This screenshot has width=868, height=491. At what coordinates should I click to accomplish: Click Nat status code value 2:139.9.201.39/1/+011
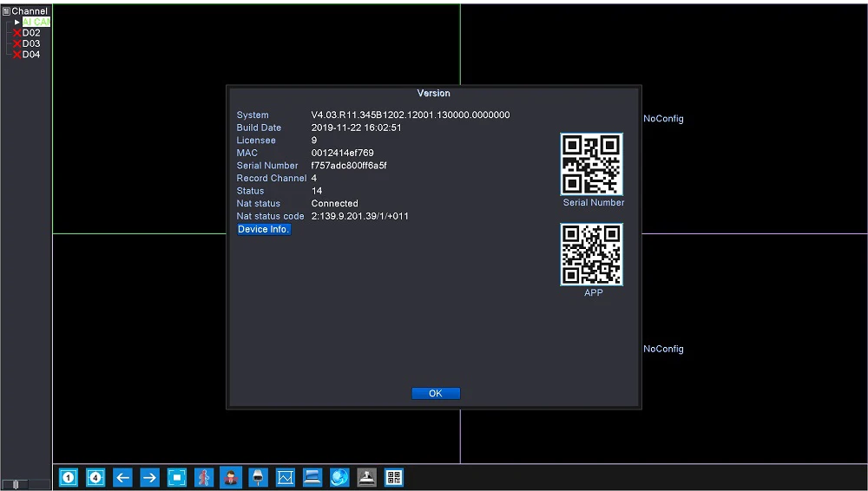[x=360, y=216]
